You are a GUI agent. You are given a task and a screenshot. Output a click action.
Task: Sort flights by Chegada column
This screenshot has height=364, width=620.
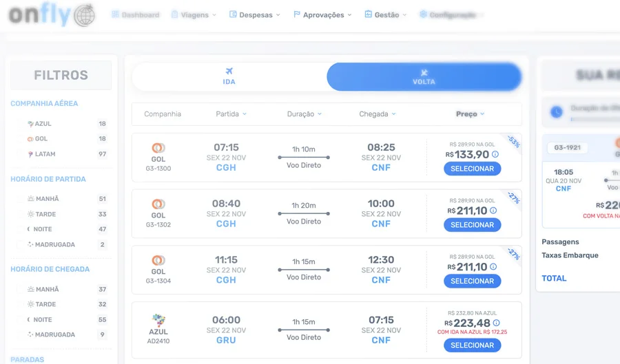click(378, 114)
